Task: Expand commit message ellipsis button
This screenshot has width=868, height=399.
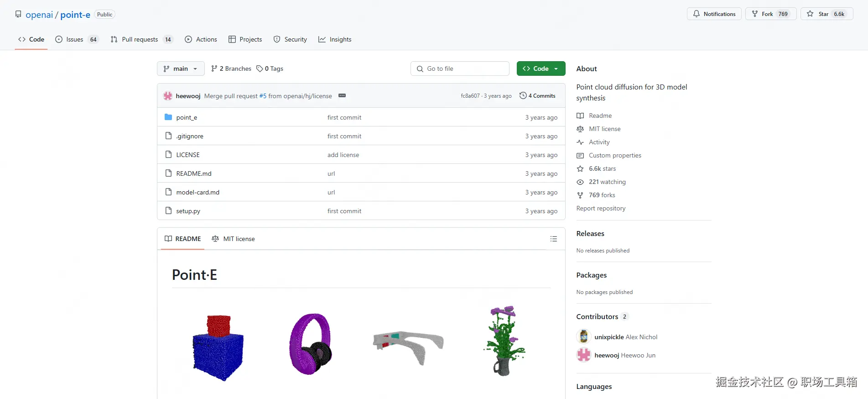Action: point(342,95)
